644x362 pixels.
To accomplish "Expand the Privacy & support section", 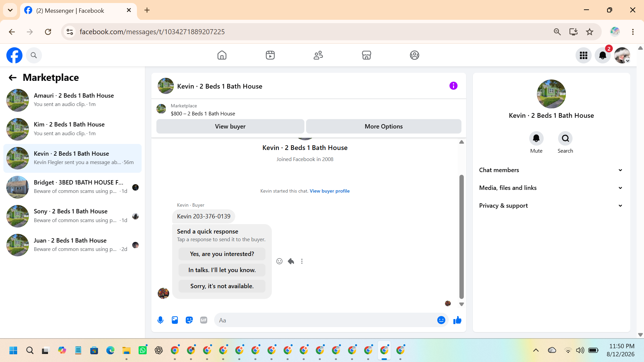I will (551, 206).
